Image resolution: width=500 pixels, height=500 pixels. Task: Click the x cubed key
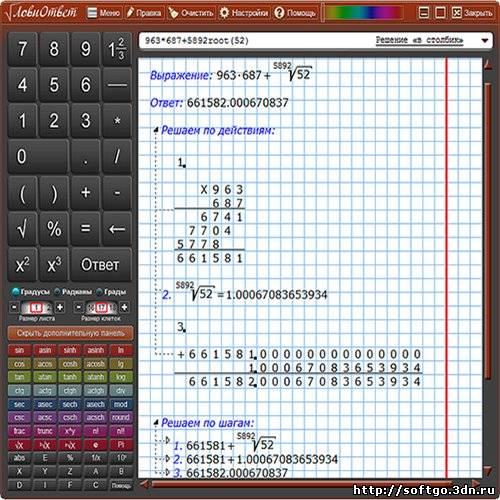point(54,265)
